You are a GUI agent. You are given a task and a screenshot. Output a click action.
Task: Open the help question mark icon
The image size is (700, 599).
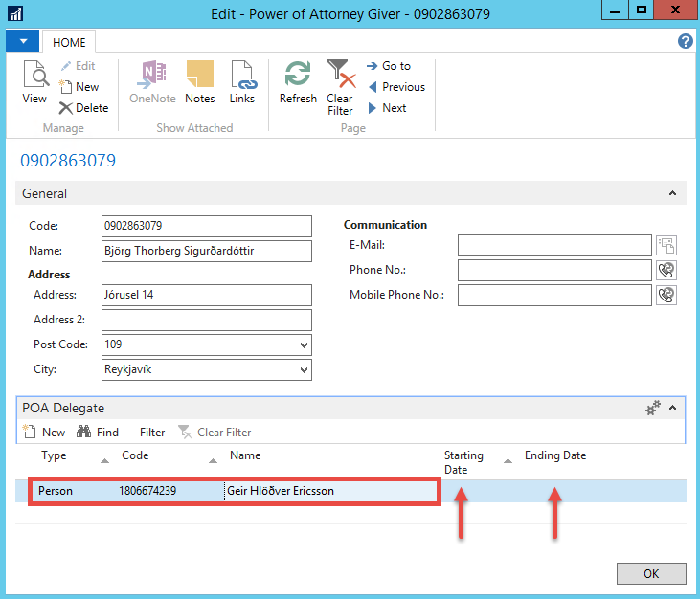tap(685, 41)
